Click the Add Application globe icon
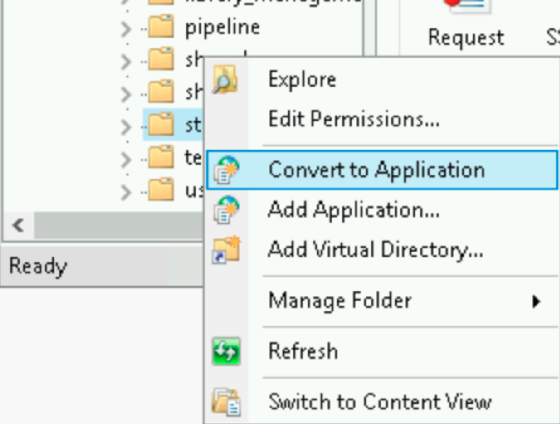The height and width of the screenshot is (424, 560). point(226,210)
